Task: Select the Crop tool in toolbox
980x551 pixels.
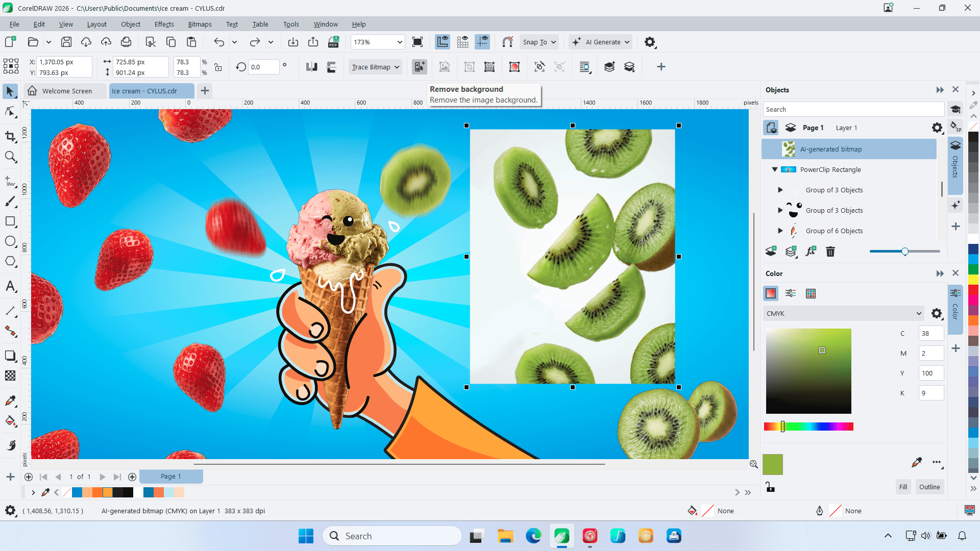Action: [10, 136]
